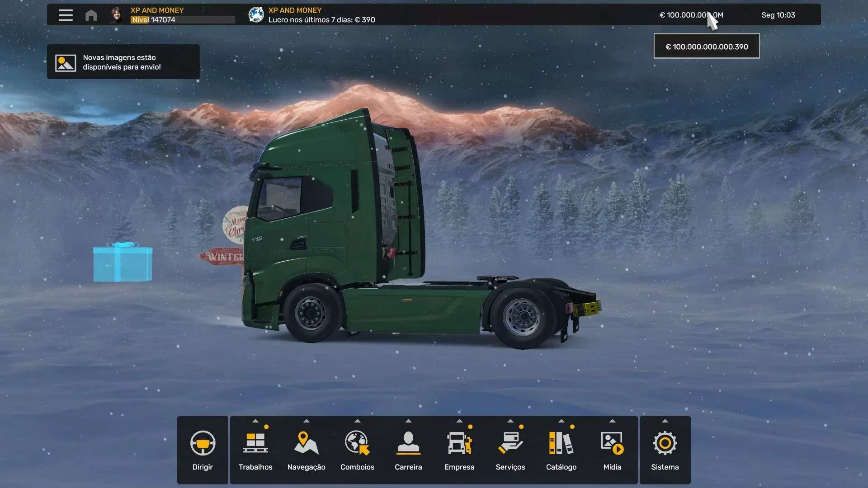This screenshot has width=868, height=488.
Task: Click the Mídia image icon
Action: click(x=612, y=443)
